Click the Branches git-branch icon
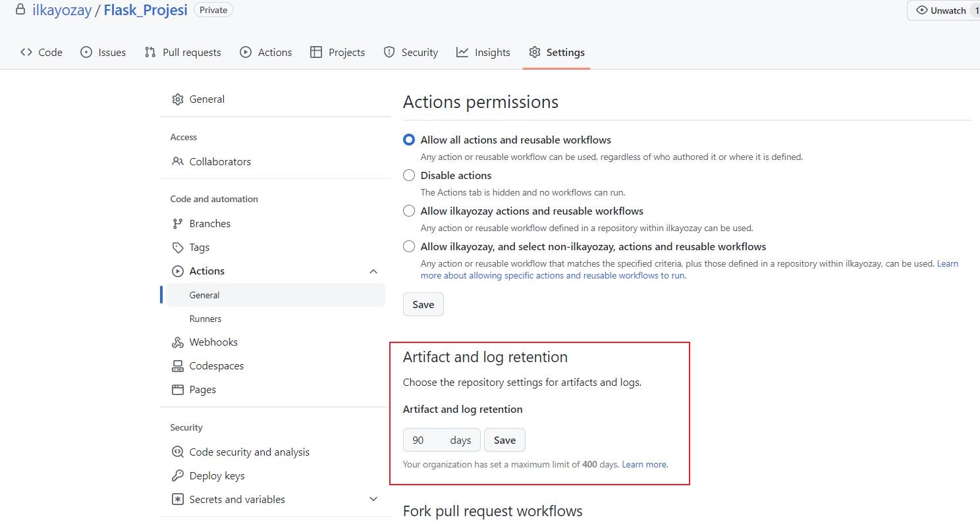This screenshot has height=532, width=980. click(177, 224)
